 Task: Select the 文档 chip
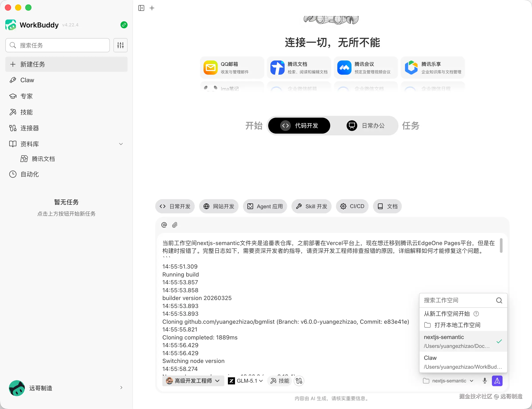(387, 206)
